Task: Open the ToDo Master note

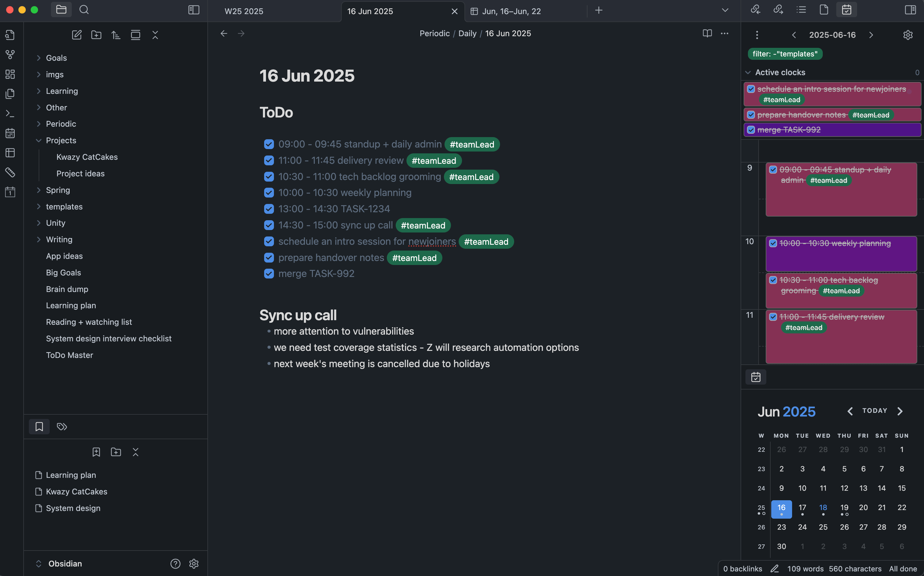Action: 69,355
